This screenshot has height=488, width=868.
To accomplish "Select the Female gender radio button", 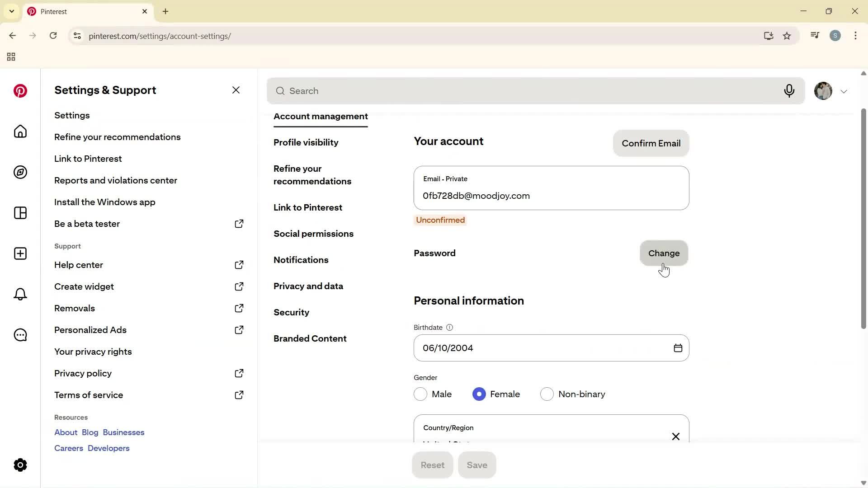I will point(479,394).
